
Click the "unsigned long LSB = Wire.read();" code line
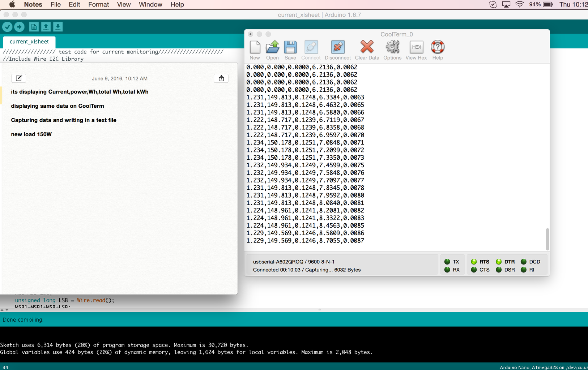(x=65, y=300)
